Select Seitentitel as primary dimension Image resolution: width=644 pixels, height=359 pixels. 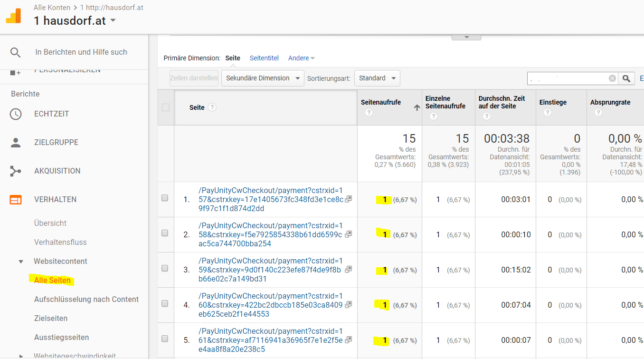click(264, 58)
